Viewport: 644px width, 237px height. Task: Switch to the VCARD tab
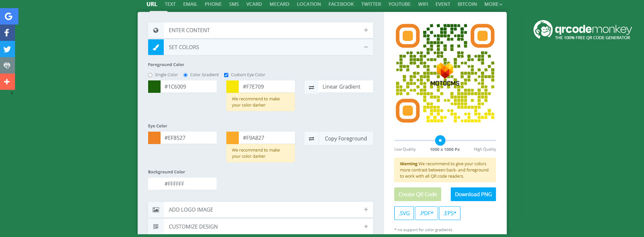pos(254,4)
